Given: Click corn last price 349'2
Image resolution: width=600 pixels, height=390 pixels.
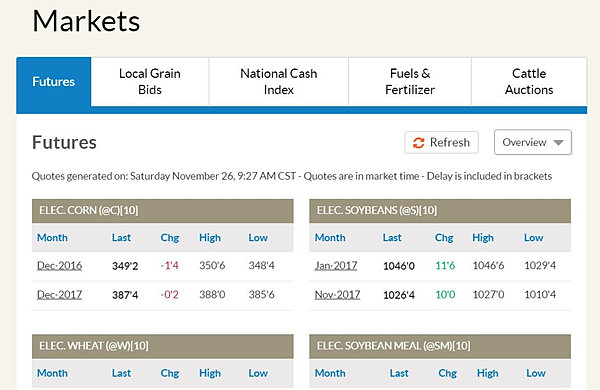Looking at the screenshot, I should 125,266.
